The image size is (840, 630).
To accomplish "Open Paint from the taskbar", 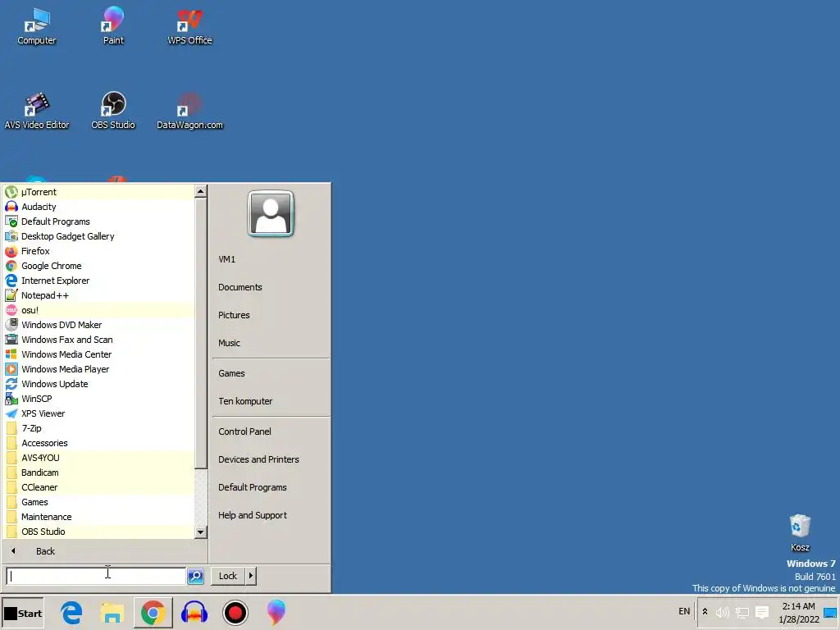I will click(276, 613).
